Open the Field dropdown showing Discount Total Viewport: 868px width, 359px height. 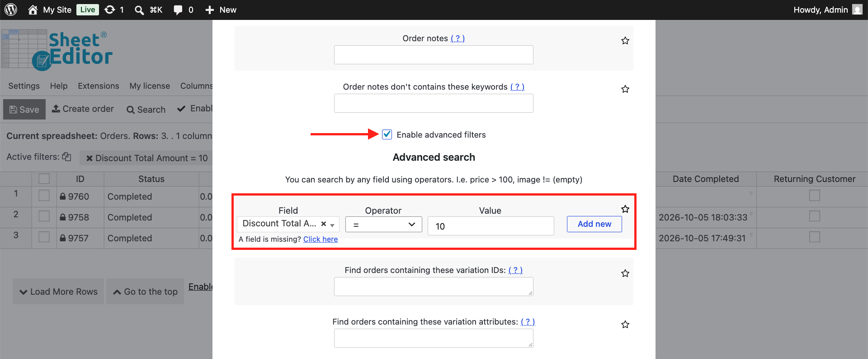(x=288, y=224)
